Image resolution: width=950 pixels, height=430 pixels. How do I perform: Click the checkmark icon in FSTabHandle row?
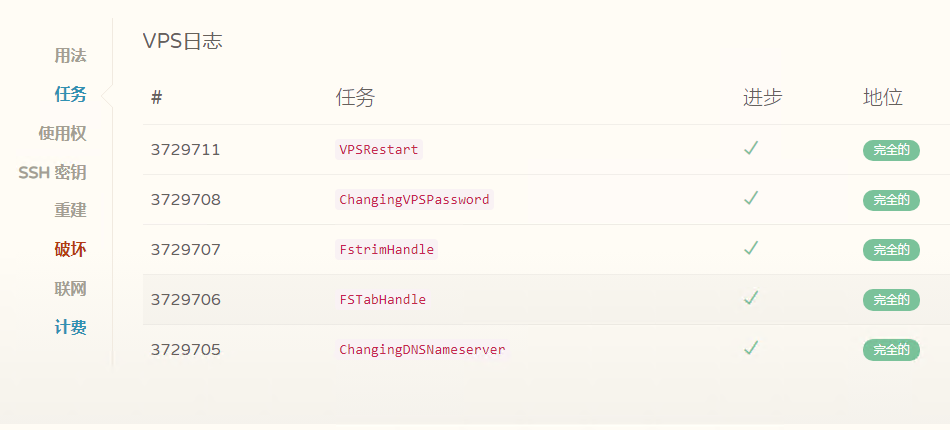pyautogui.click(x=751, y=299)
